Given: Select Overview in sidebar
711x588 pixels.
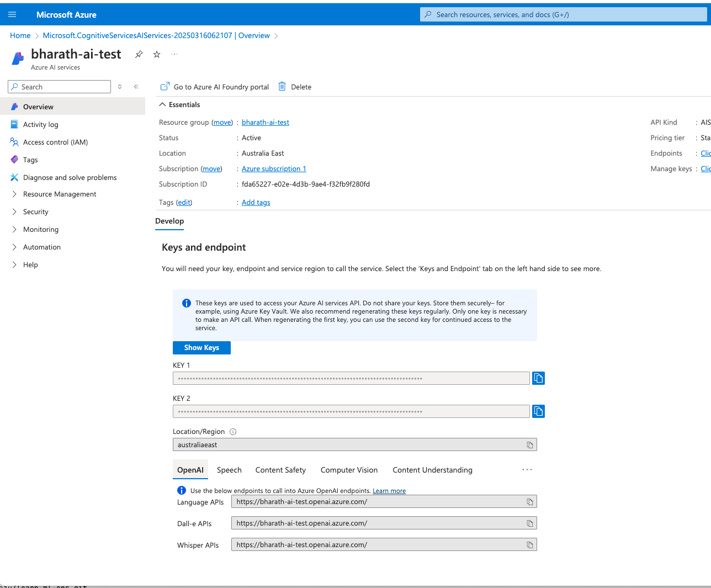Looking at the screenshot, I should [x=72, y=107].
